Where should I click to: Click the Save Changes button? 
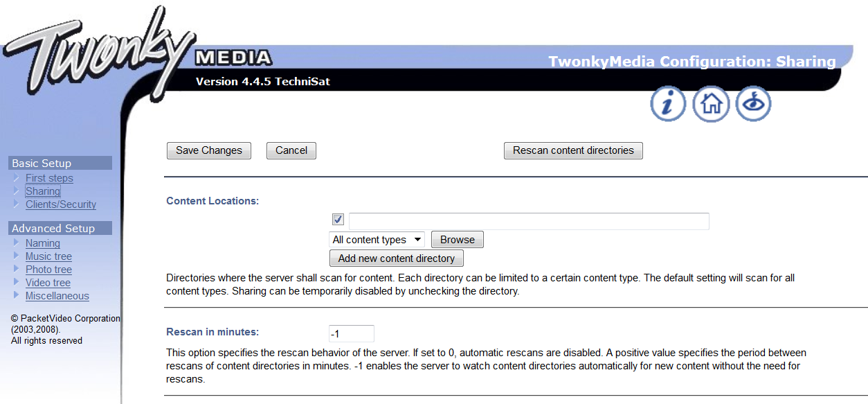click(x=209, y=150)
